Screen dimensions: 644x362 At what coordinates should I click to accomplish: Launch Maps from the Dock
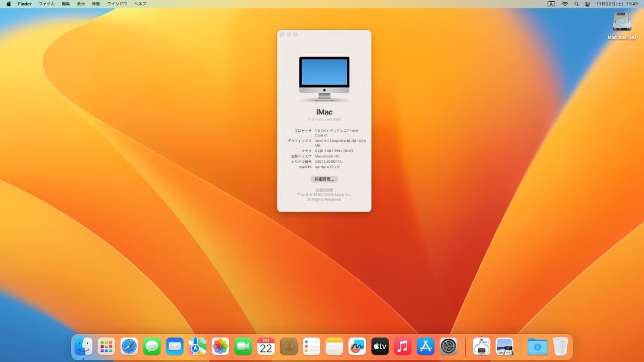pyautogui.click(x=197, y=346)
